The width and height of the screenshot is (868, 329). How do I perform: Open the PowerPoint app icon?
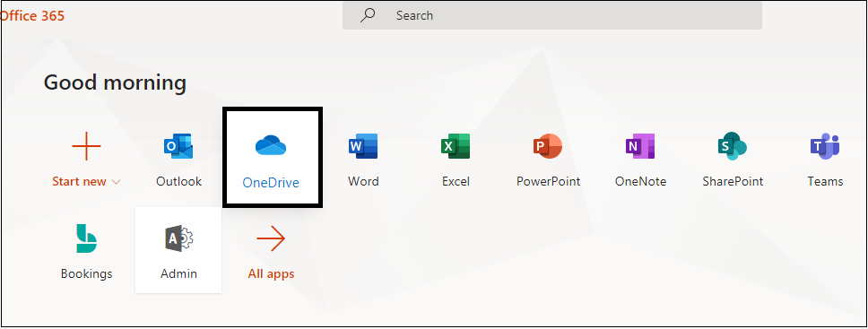(548, 146)
